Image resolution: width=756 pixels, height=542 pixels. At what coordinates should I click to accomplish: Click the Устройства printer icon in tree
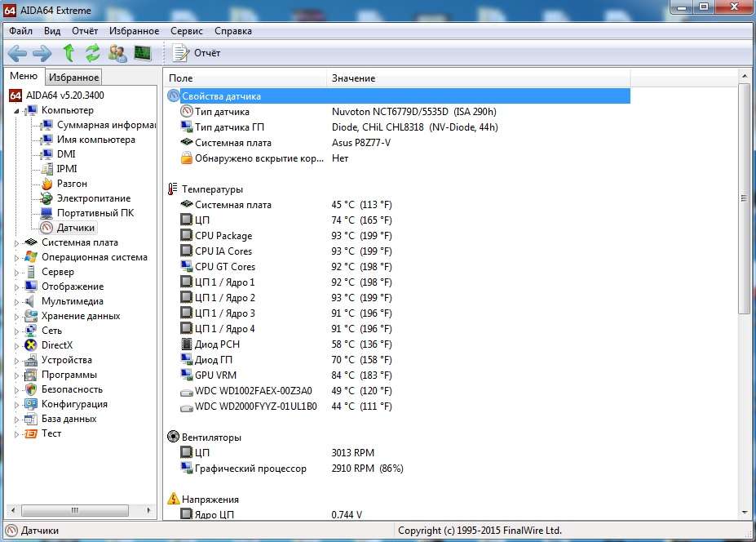(31, 360)
